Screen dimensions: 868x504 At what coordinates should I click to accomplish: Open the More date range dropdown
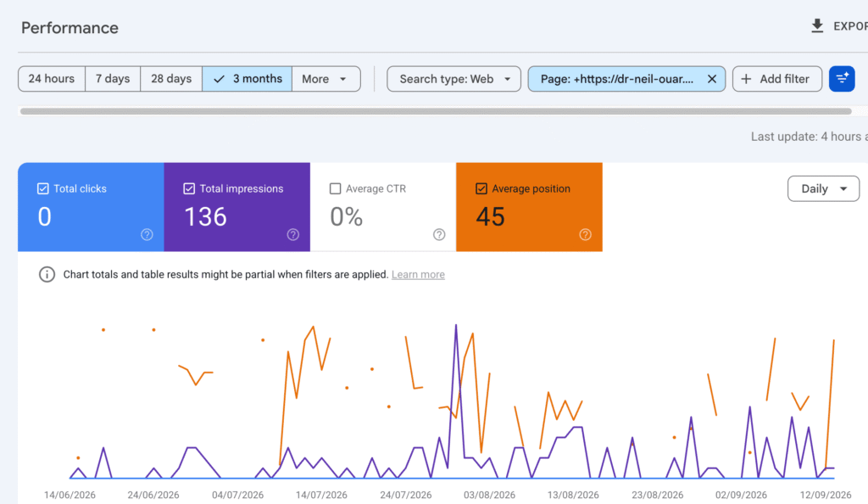coord(326,79)
